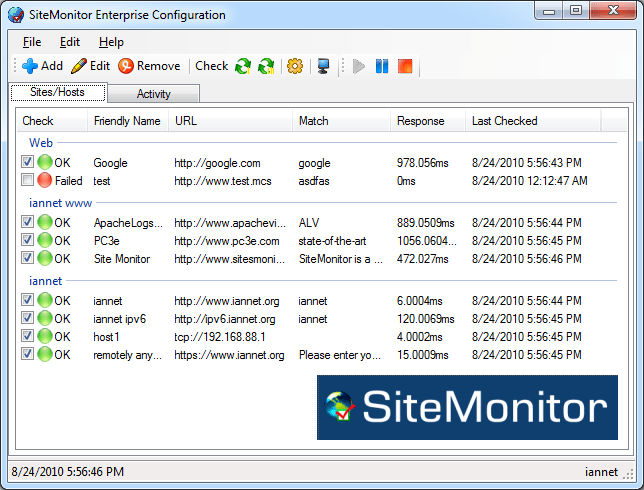This screenshot has width=644, height=490.
Task: Select the tcp://192.168.88.1 URL cell
Action: pyautogui.click(x=220, y=337)
